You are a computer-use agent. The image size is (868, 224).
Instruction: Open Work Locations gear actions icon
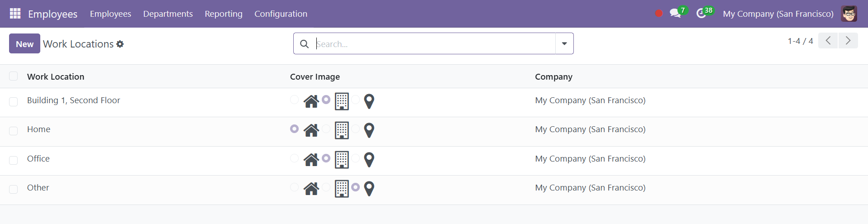pos(120,44)
